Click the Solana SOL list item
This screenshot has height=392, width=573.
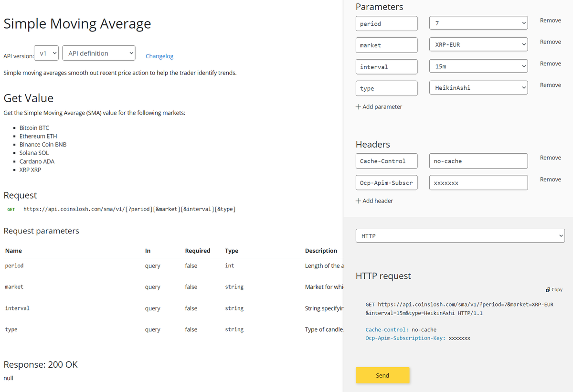pyautogui.click(x=34, y=153)
